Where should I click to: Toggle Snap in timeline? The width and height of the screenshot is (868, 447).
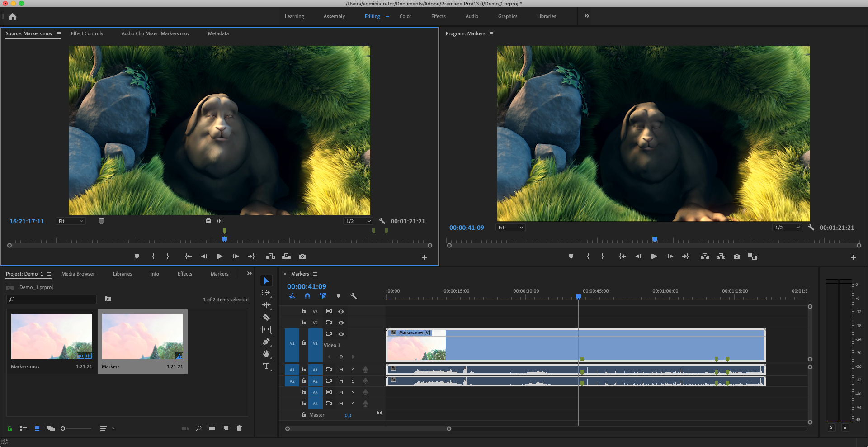307,296
